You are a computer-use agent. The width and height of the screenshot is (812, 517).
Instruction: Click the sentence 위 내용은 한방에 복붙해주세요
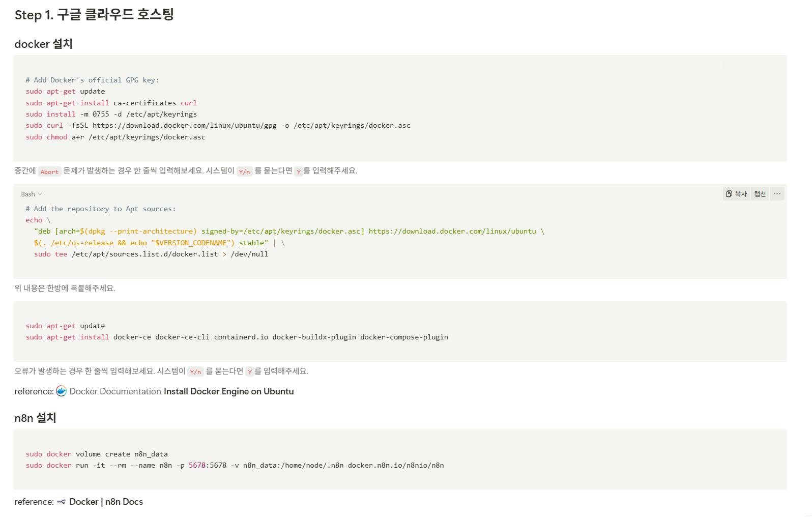click(65, 288)
